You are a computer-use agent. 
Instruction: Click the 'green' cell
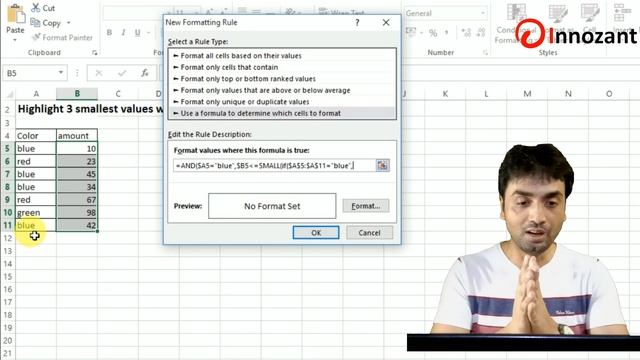click(x=36, y=212)
